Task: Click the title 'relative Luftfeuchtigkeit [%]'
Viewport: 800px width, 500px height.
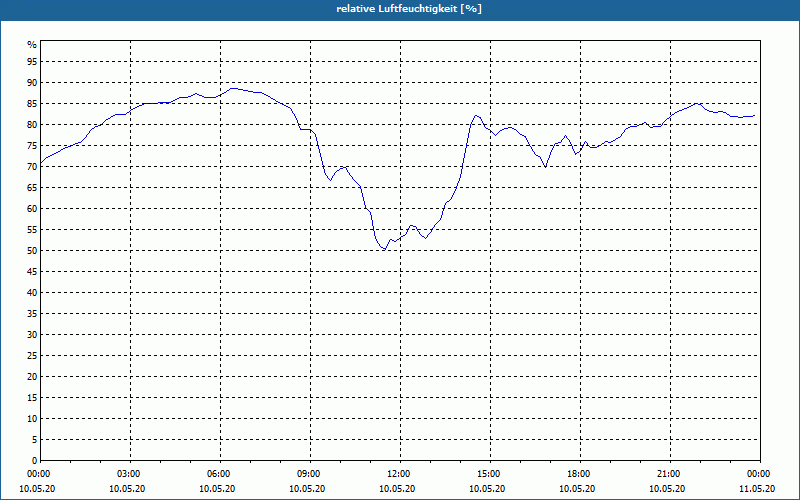Action: (x=409, y=9)
